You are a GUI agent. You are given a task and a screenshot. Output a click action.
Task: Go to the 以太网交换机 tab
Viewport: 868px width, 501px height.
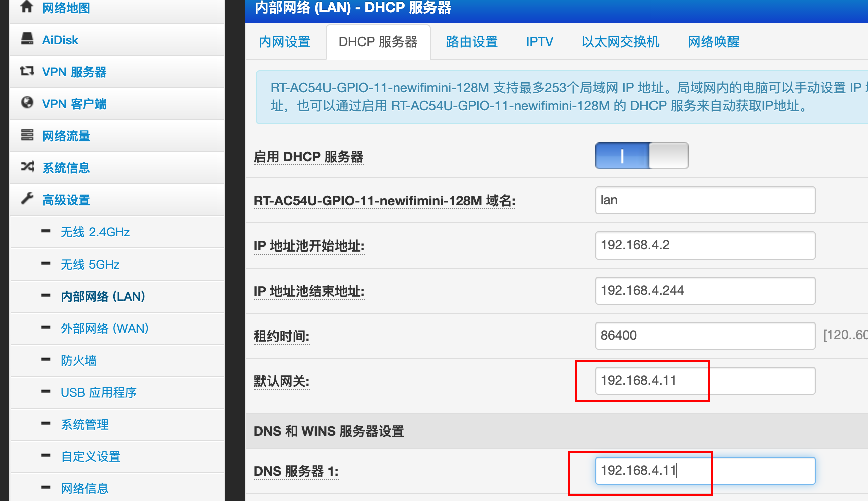pos(620,42)
